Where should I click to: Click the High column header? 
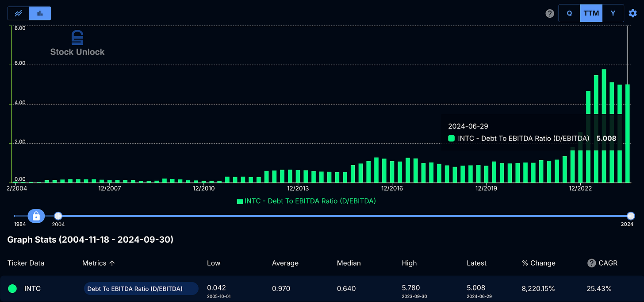point(409,263)
